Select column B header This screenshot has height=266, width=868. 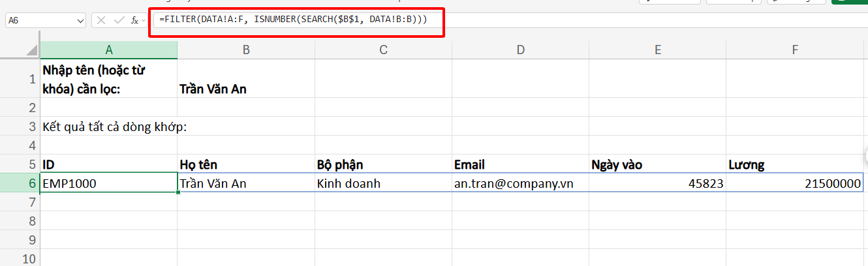pos(245,50)
